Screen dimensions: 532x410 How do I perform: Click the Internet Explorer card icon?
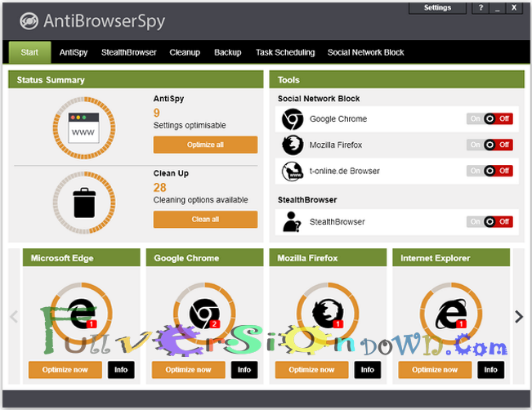tap(451, 314)
